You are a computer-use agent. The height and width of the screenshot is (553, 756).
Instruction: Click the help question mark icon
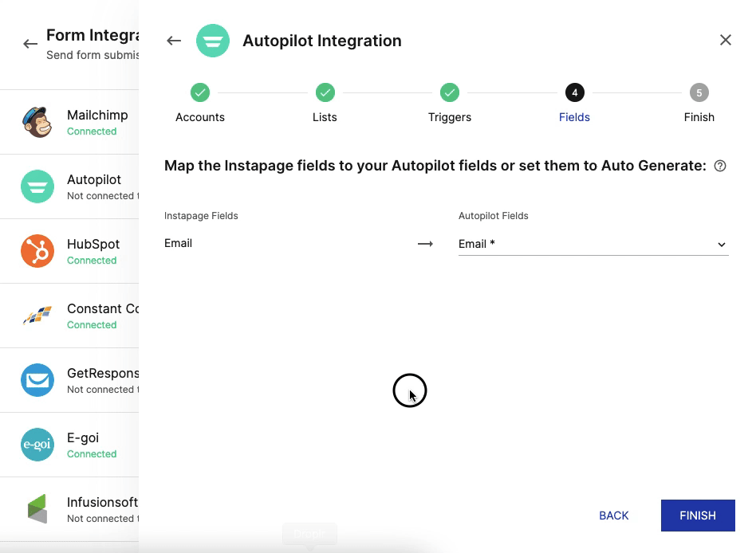pos(720,166)
